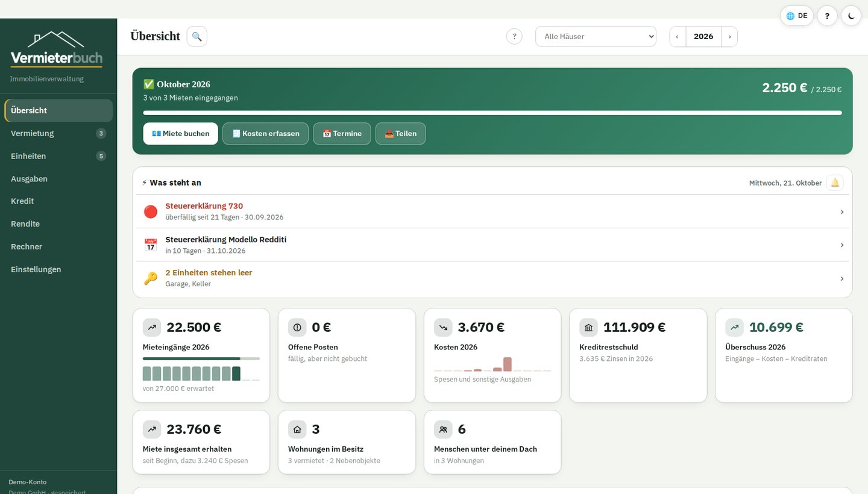Open Rechner in the sidebar
The width and height of the screenshot is (868, 494).
[x=58, y=246]
